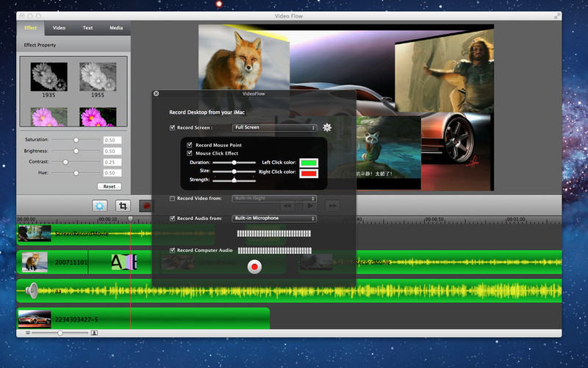
Task: Click the Reset button under effect sliders
Action: [109, 186]
